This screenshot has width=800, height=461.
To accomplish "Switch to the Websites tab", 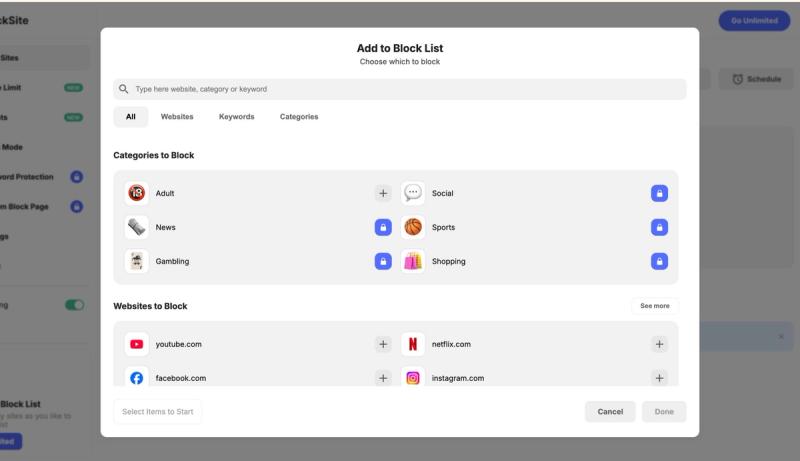I will [177, 117].
